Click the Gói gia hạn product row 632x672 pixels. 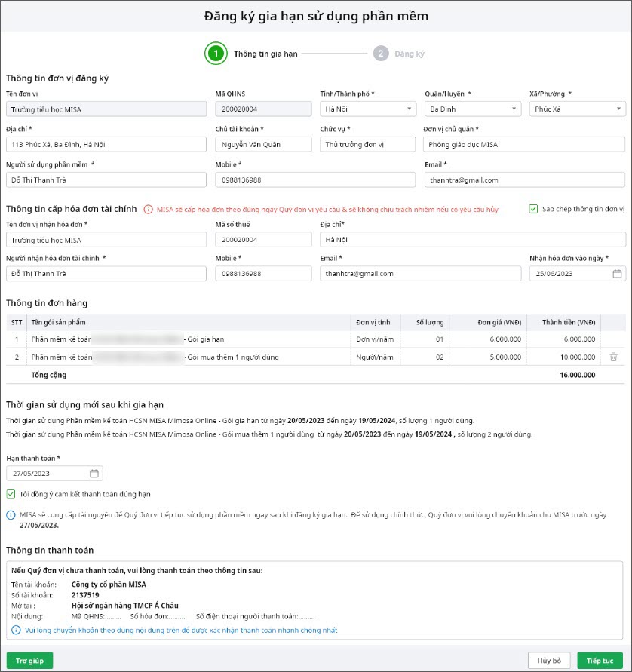click(316, 339)
